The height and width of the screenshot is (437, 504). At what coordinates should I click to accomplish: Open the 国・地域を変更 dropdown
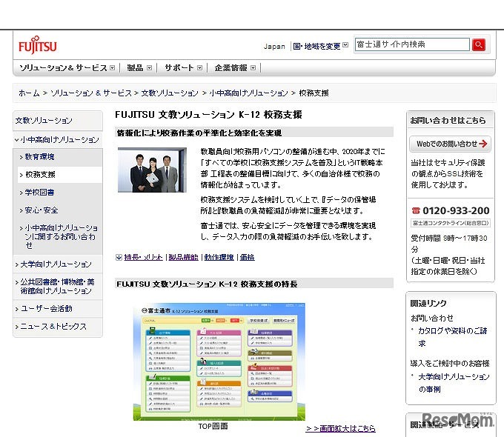coord(320,46)
